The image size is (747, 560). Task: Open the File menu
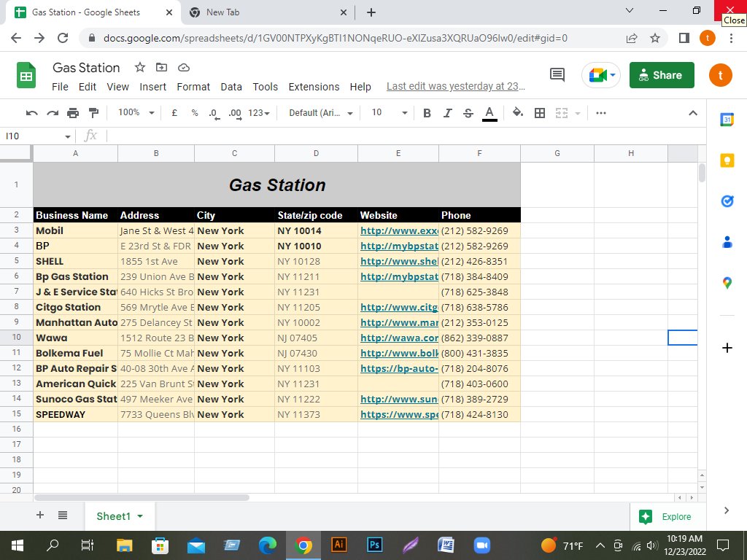coord(60,87)
